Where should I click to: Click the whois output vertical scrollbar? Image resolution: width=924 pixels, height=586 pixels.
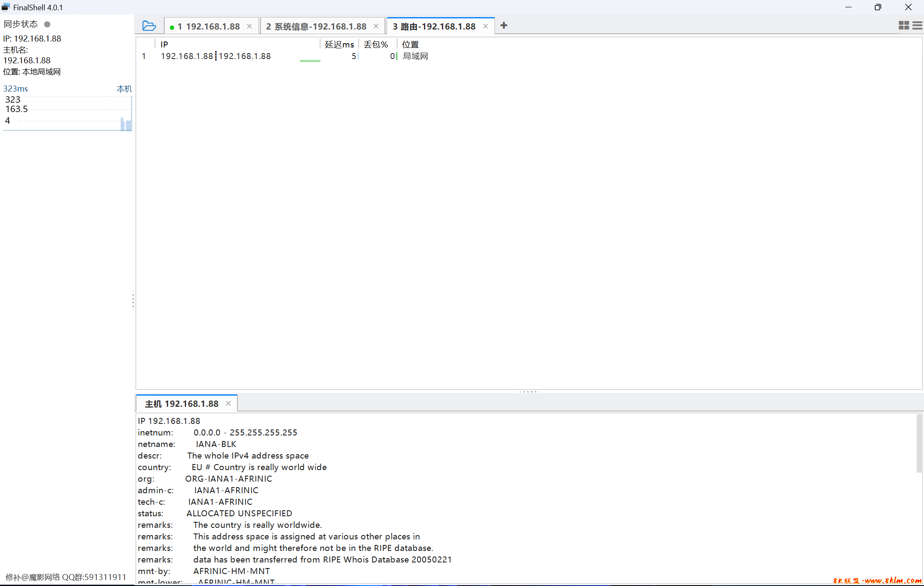919,443
